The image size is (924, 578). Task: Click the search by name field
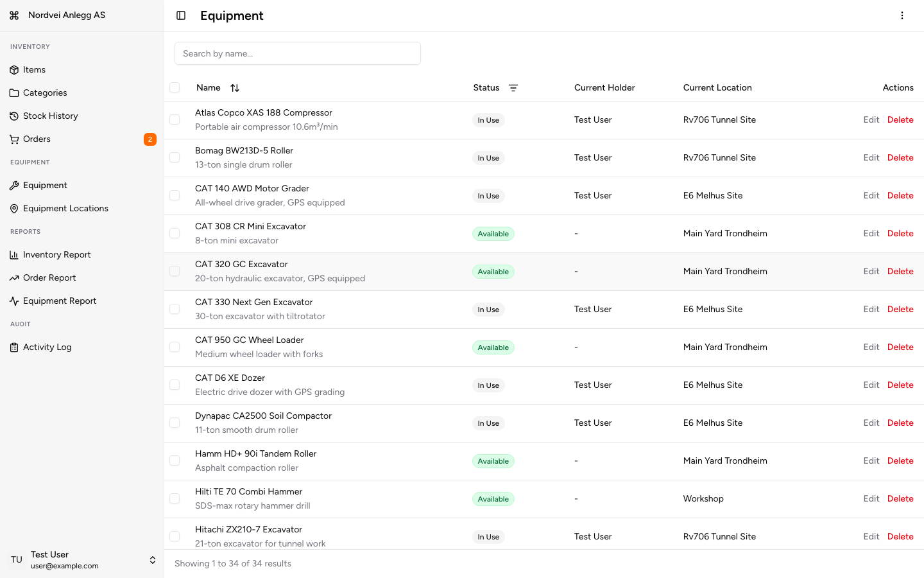[298, 53]
